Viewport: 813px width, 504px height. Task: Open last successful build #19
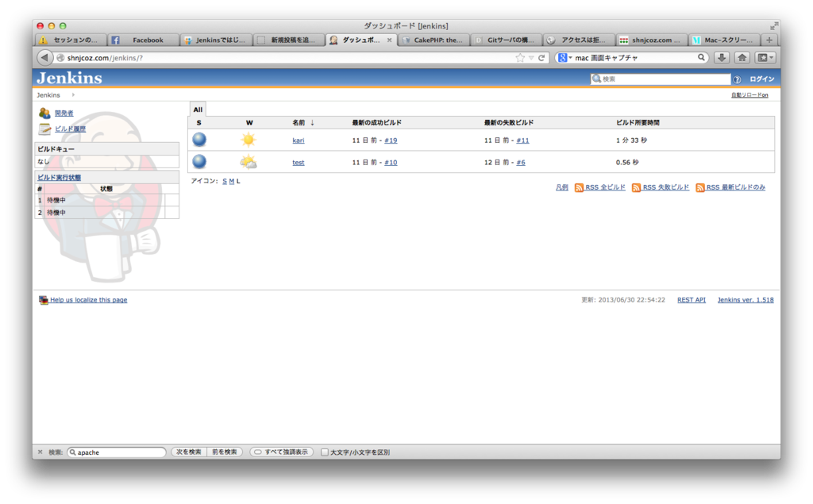[391, 140]
